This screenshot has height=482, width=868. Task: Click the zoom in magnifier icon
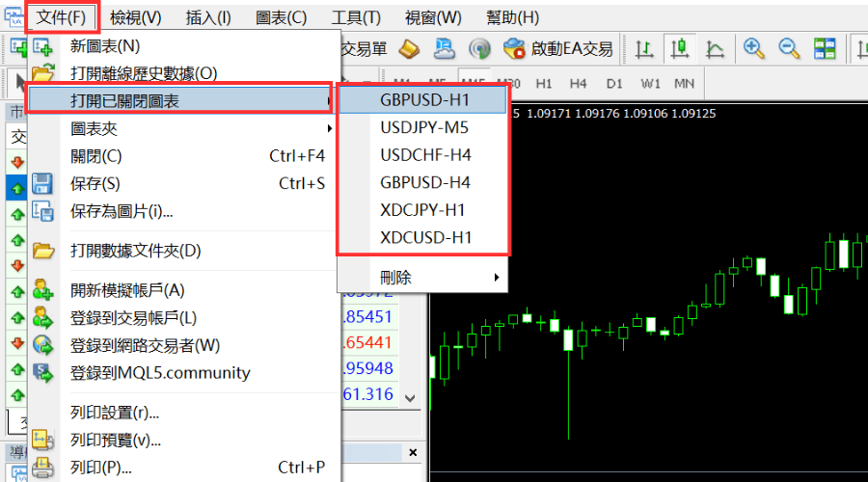753,48
